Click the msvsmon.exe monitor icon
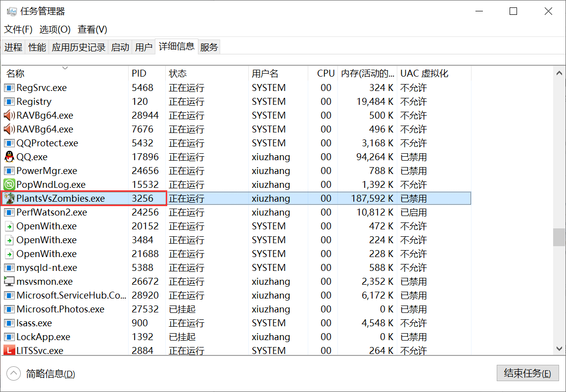The image size is (566, 392). 9,281
